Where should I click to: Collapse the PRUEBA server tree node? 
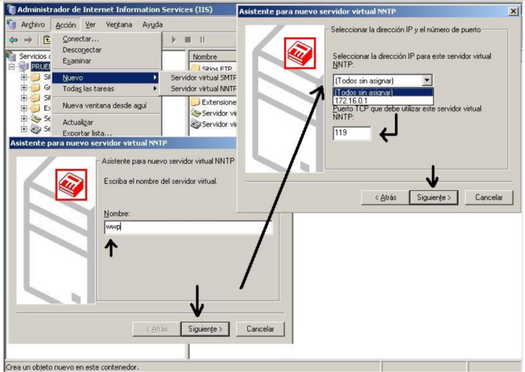click(12, 67)
